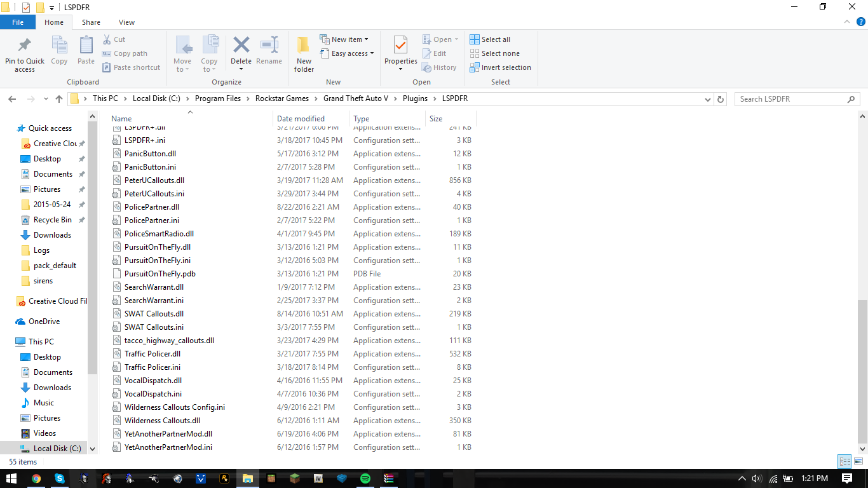
Task: Click the red X Delete icon
Action: click(x=241, y=44)
